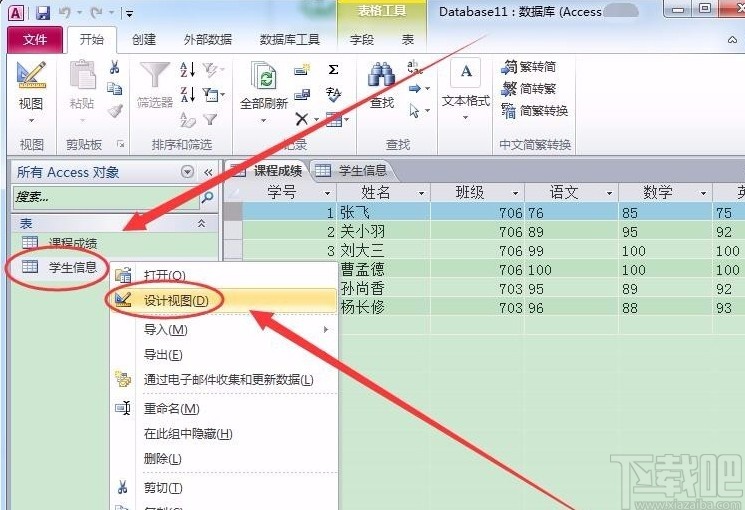
Task: Click the cell containing 杨长修
Action: tap(383, 308)
